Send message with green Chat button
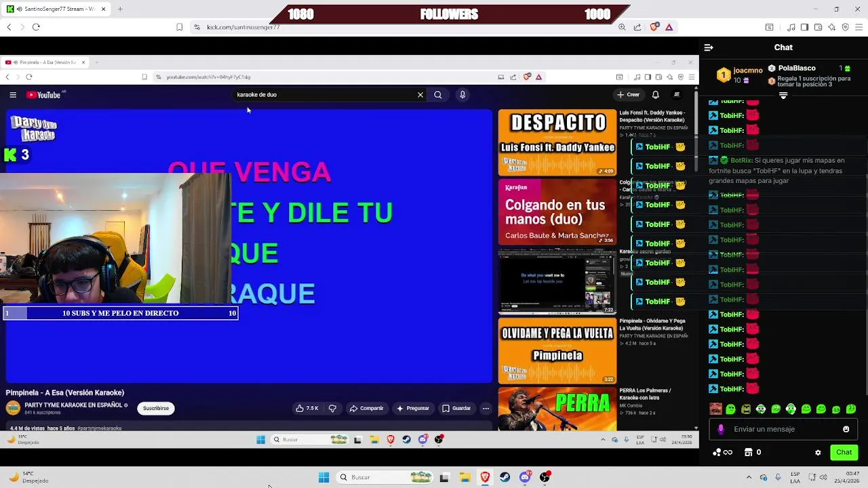 tap(844, 452)
